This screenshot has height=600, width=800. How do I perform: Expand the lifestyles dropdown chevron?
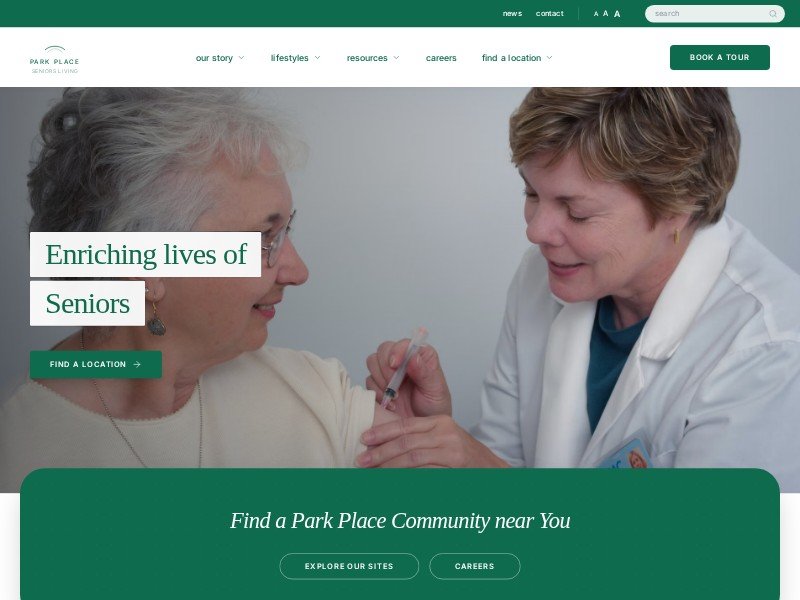[x=317, y=58]
